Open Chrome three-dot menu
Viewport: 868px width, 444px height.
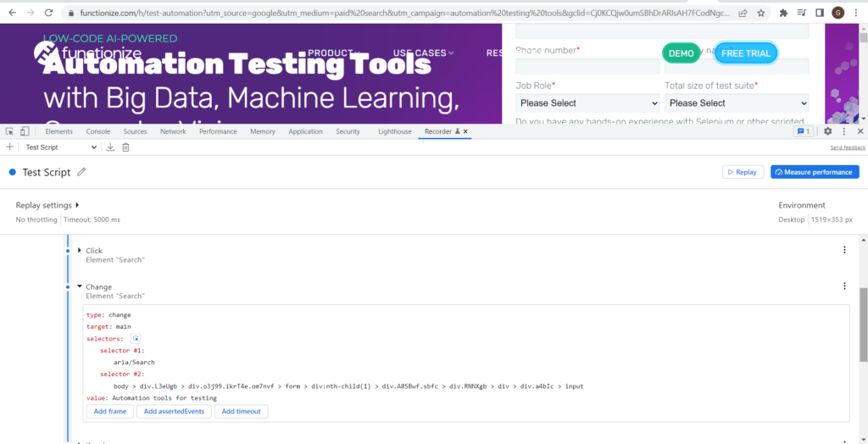pos(856,12)
